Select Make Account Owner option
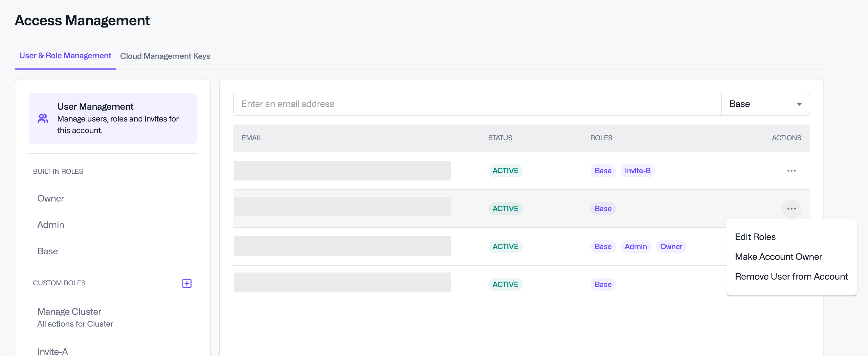 coord(778,257)
